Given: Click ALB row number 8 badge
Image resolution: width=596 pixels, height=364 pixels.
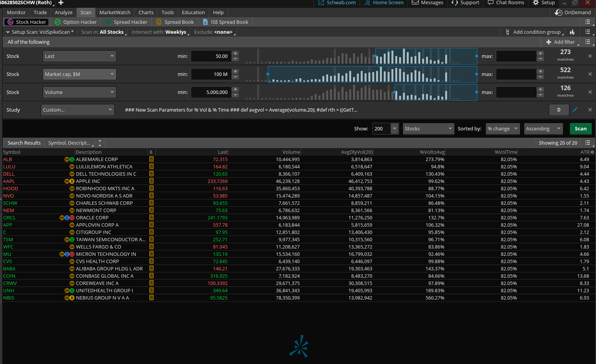Looking at the screenshot, I should point(152,159).
